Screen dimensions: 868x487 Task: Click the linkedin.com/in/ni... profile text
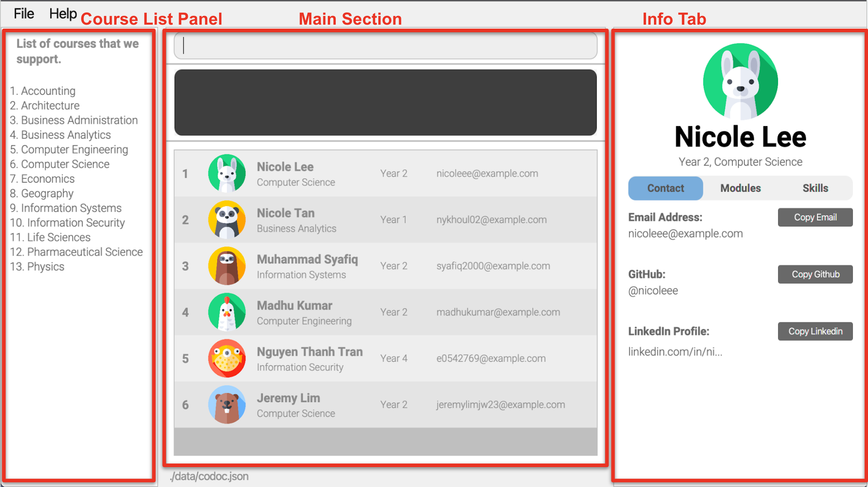tap(675, 352)
